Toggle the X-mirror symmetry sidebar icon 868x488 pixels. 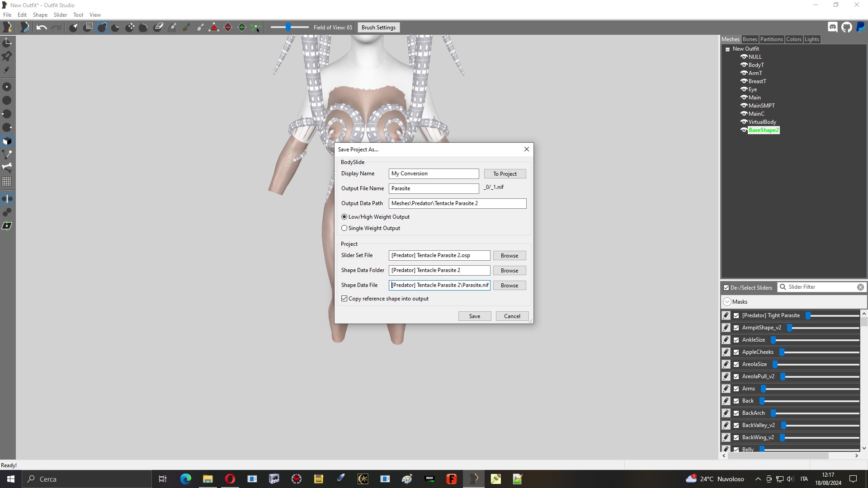(7, 199)
